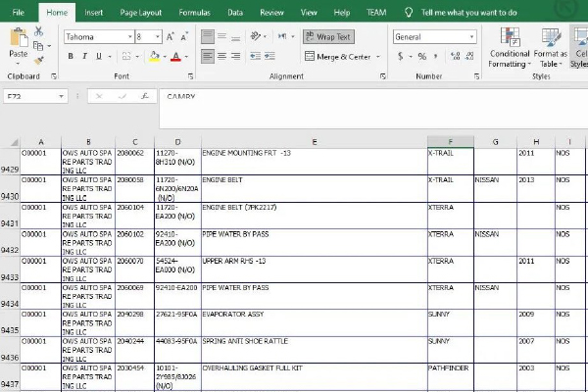Open the Formulas ribbon tab
This screenshot has width=588, height=392.
193,13
